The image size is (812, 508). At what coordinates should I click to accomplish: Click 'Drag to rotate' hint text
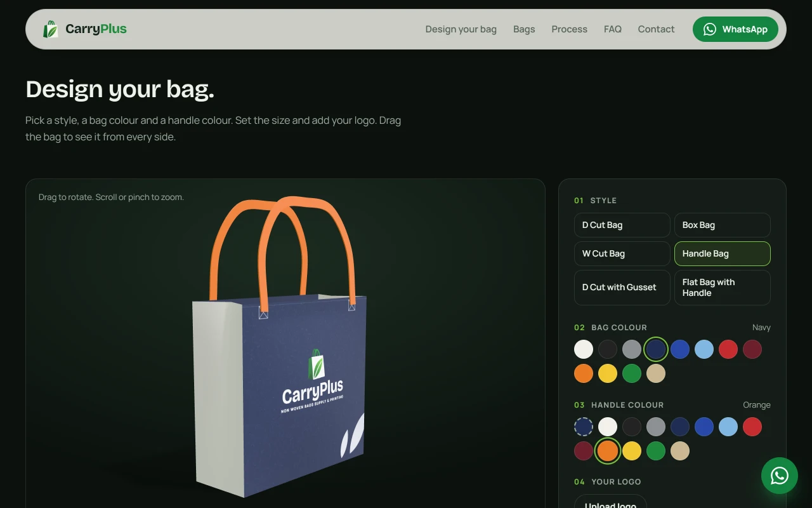tap(111, 197)
